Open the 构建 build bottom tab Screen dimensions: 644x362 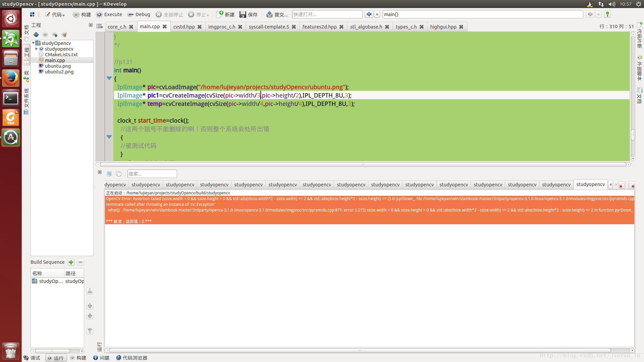[78, 358]
